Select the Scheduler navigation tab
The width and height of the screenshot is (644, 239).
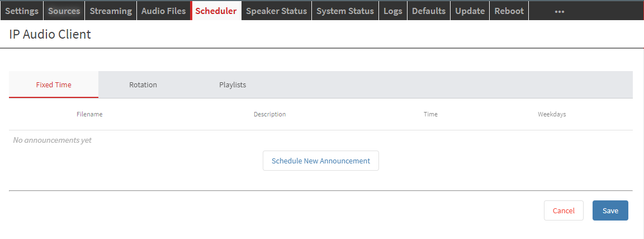click(216, 11)
